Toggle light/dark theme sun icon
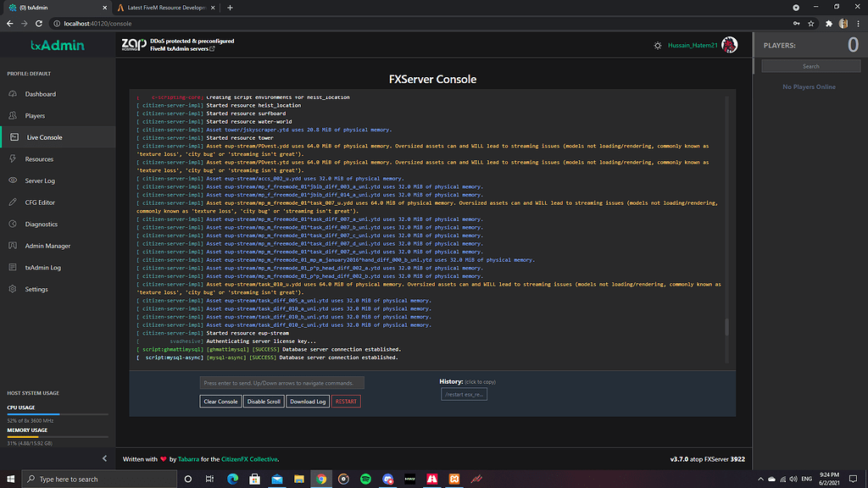 tap(657, 45)
